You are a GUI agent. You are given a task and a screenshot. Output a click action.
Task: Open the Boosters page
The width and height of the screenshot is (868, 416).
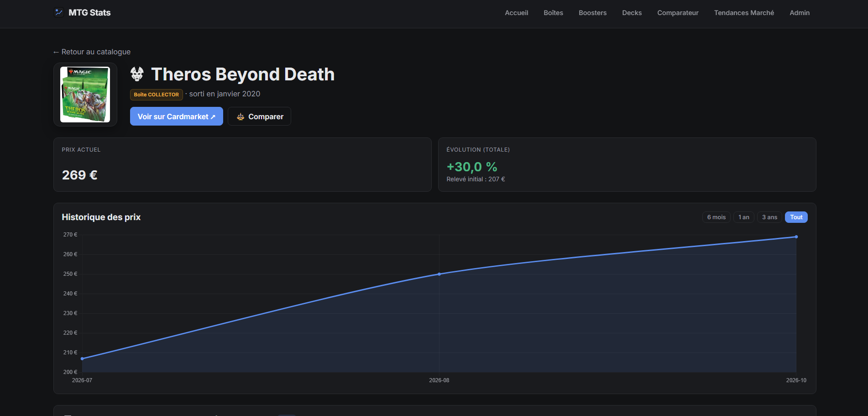click(592, 13)
